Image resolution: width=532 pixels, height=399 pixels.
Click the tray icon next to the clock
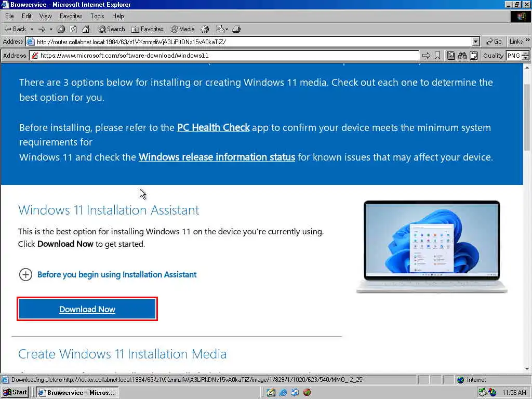(x=493, y=393)
